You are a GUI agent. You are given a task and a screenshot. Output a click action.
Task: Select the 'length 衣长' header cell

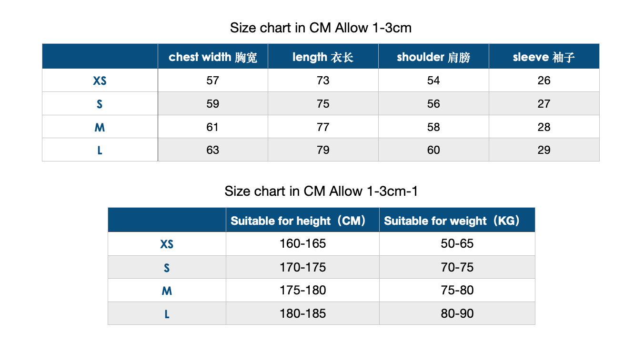[323, 57]
